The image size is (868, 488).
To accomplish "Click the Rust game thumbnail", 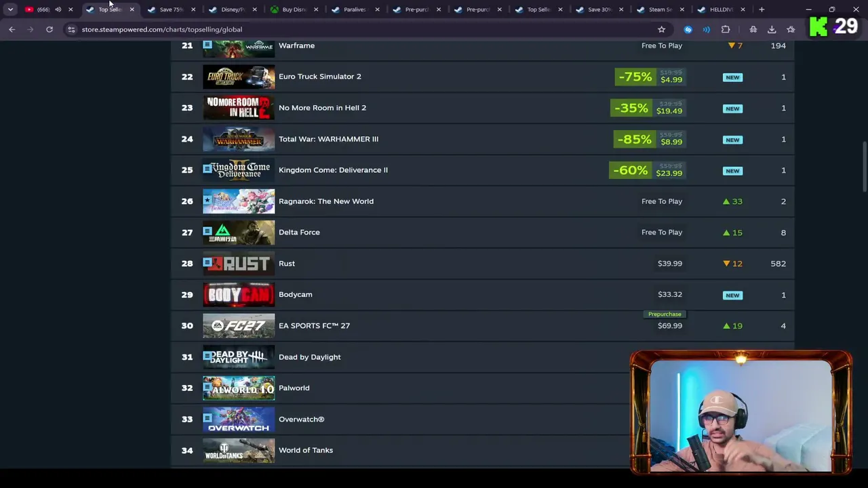I will (239, 264).
